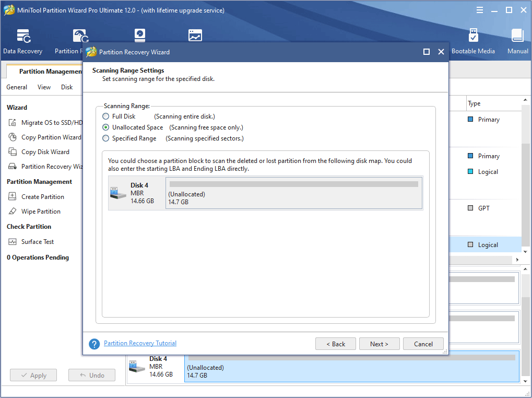Click the right arrow of the horizontal scrollbar

point(517,260)
